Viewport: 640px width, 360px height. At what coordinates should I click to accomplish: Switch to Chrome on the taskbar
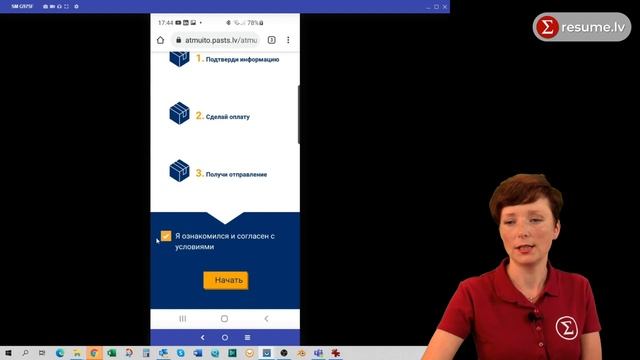click(94, 353)
